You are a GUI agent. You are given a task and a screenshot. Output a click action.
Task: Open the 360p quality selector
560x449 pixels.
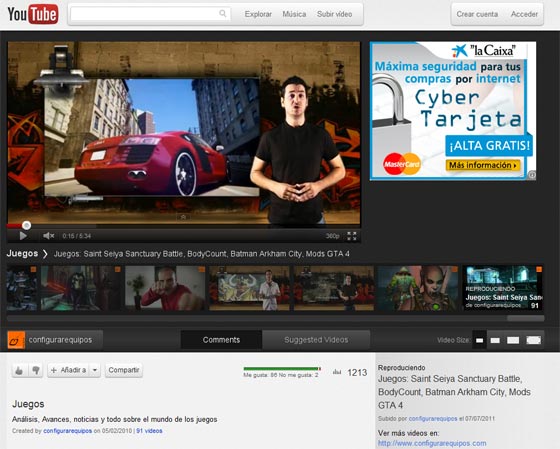[332, 236]
